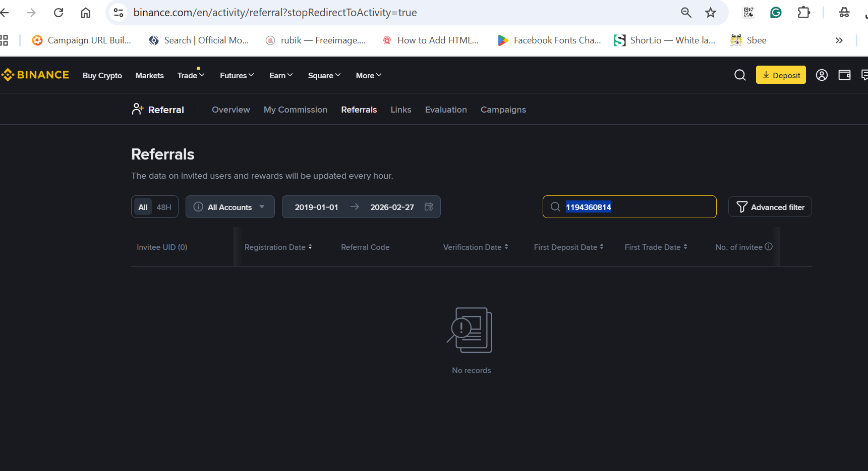The height and width of the screenshot is (471, 868).
Task: Click the Invitee UID (0) column header
Action: point(162,247)
